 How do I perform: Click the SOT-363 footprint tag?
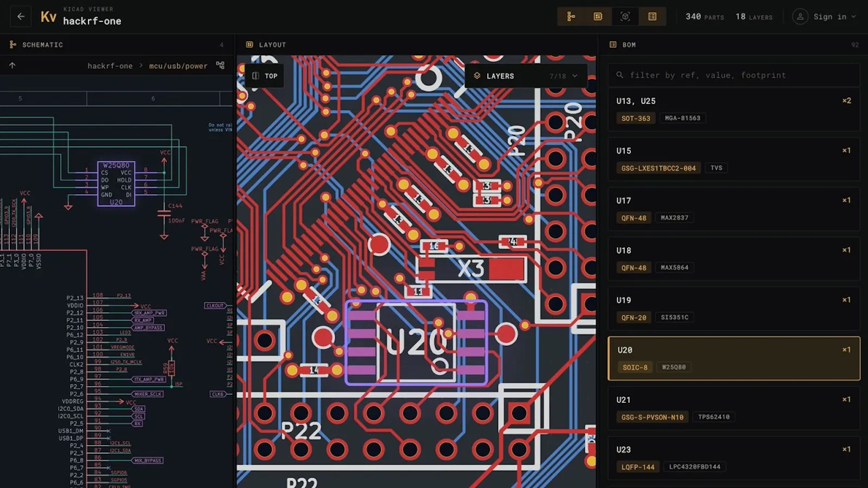[636, 118]
